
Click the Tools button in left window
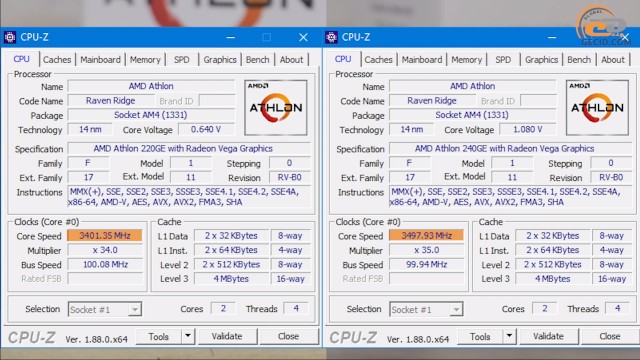point(158,337)
